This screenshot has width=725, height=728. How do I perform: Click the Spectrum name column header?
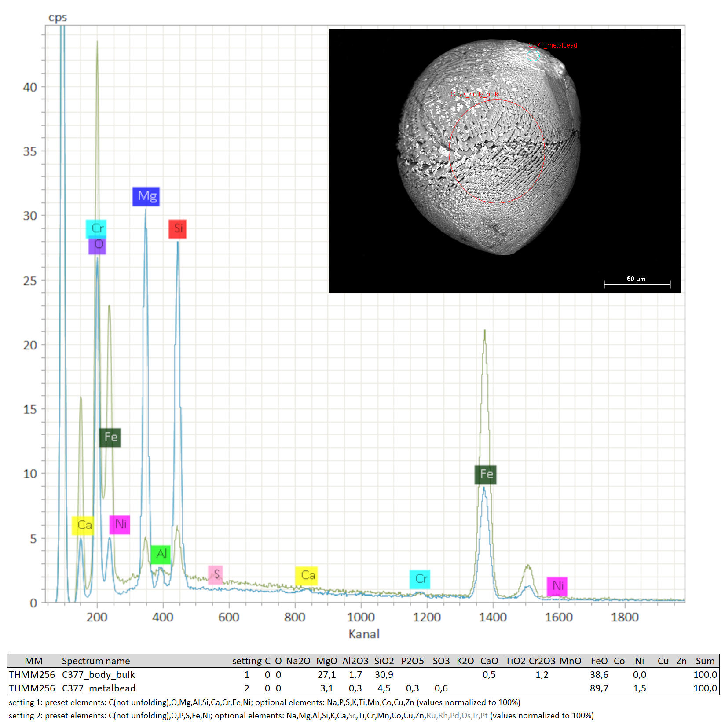coord(95,661)
